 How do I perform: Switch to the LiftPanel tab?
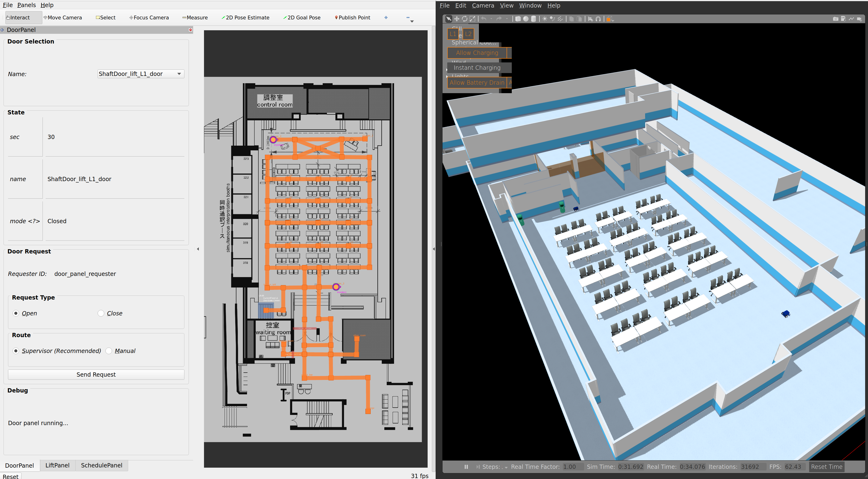pyautogui.click(x=57, y=465)
